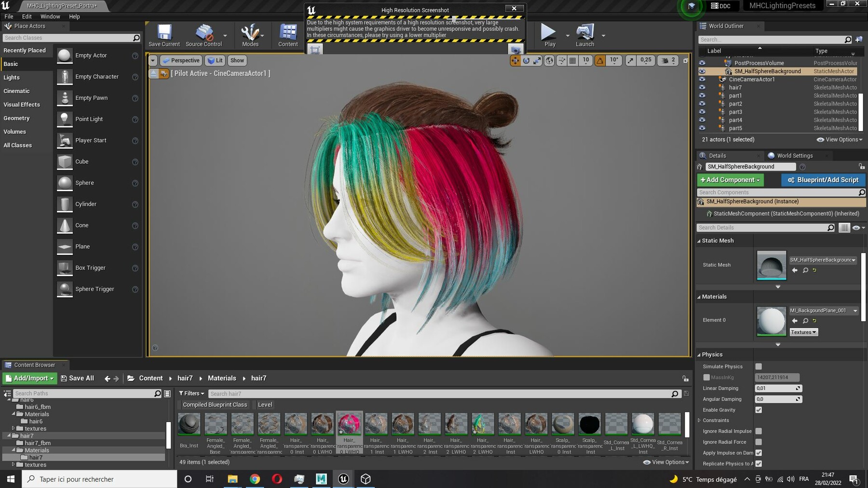Select the Box Trigger icon
Image resolution: width=868 pixels, height=488 pixels.
64,267
